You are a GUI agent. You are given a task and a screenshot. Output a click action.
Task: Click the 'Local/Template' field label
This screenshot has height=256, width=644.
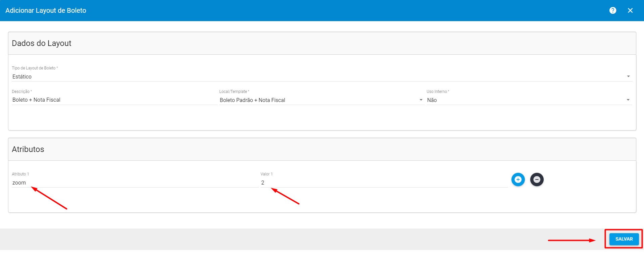pyautogui.click(x=234, y=92)
